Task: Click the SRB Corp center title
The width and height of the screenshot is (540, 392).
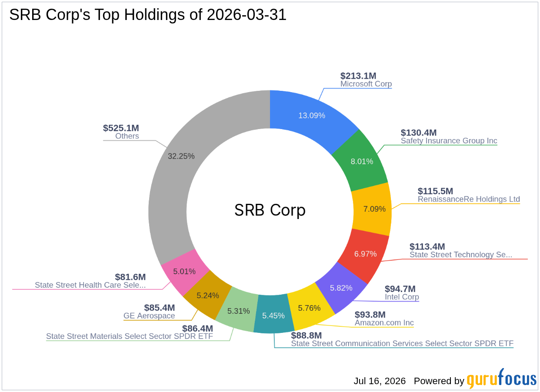Action: (270, 210)
